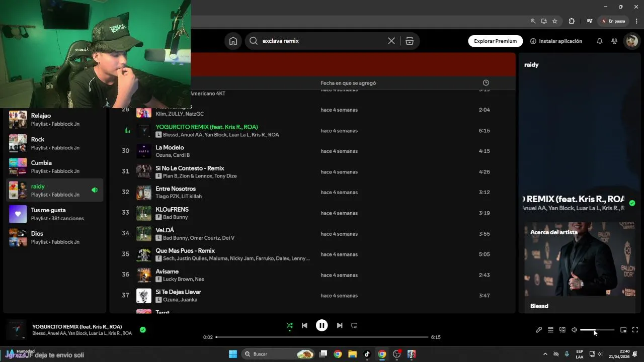Screen dimensions: 644x362
Task: Select Que Mas Pues - Remix
Action: 185,251
